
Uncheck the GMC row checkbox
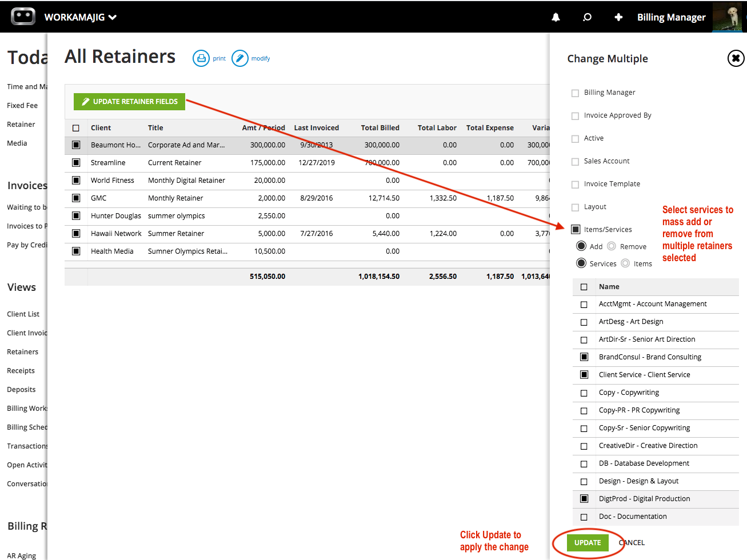click(76, 198)
